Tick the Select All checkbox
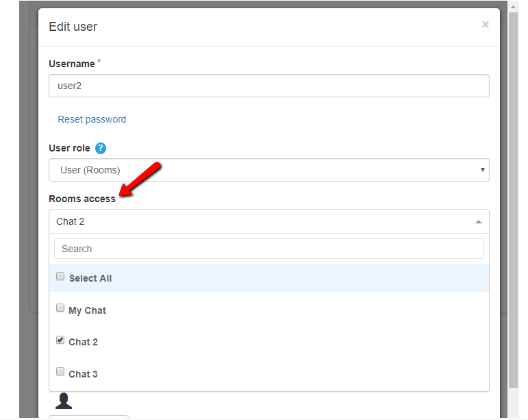Image resolution: width=528 pixels, height=420 pixels. [x=60, y=277]
